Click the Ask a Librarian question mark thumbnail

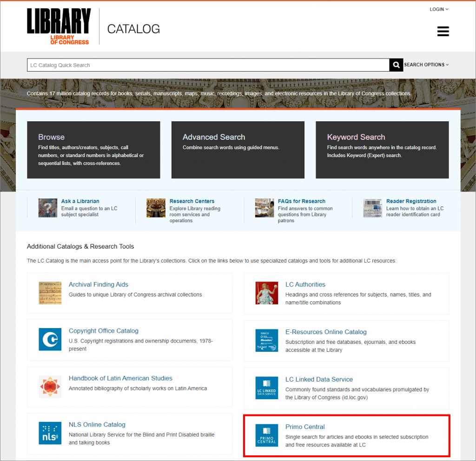pyautogui.click(x=48, y=208)
